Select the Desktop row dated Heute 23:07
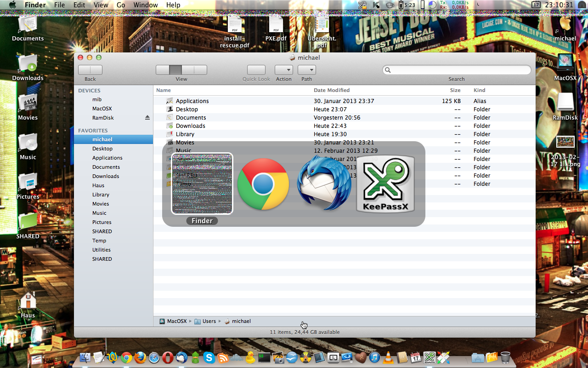588x368 pixels. click(x=345, y=109)
